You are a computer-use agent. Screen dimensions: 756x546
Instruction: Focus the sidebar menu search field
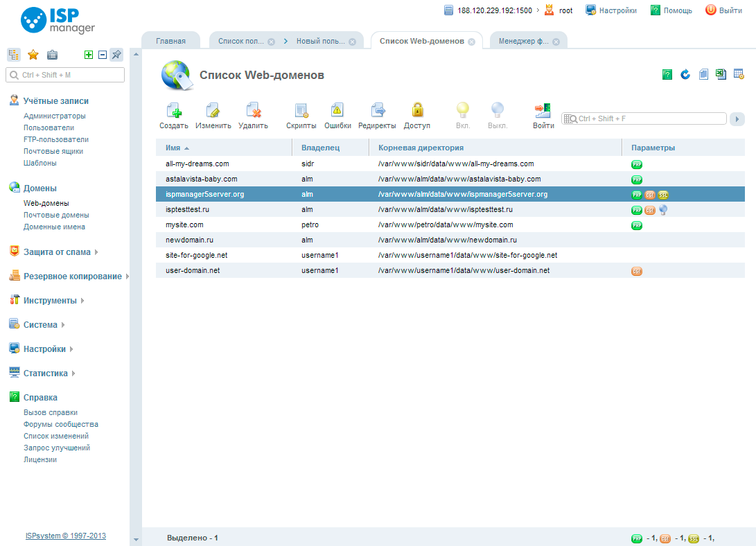(65, 75)
